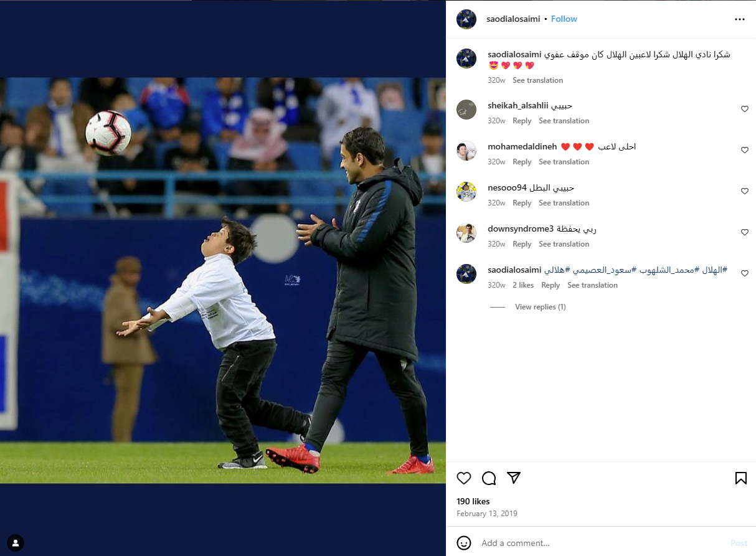Image resolution: width=756 pixels, height=556 pixels.
Task: Save the post with the bookmark icon
Action: point(740,478)
